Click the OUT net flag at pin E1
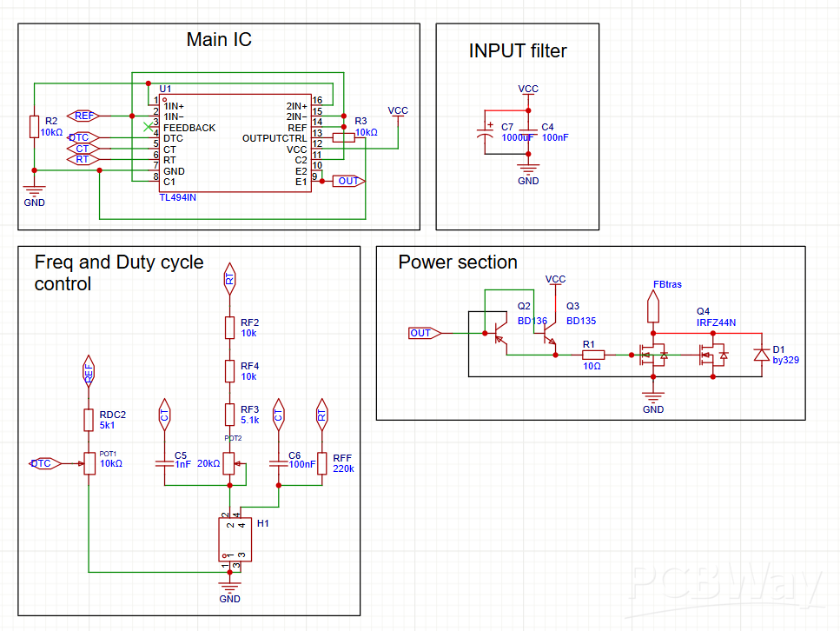 348,181
